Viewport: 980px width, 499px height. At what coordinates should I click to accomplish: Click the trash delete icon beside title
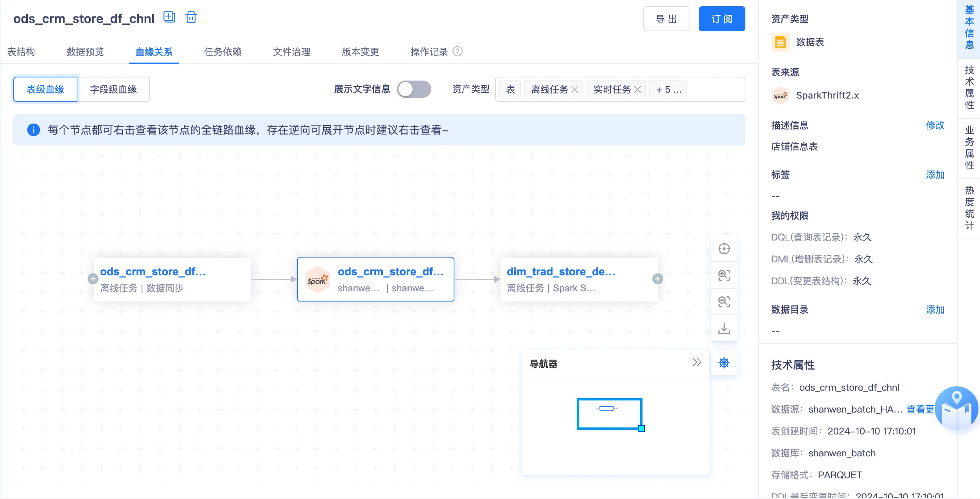click(191, 18)
